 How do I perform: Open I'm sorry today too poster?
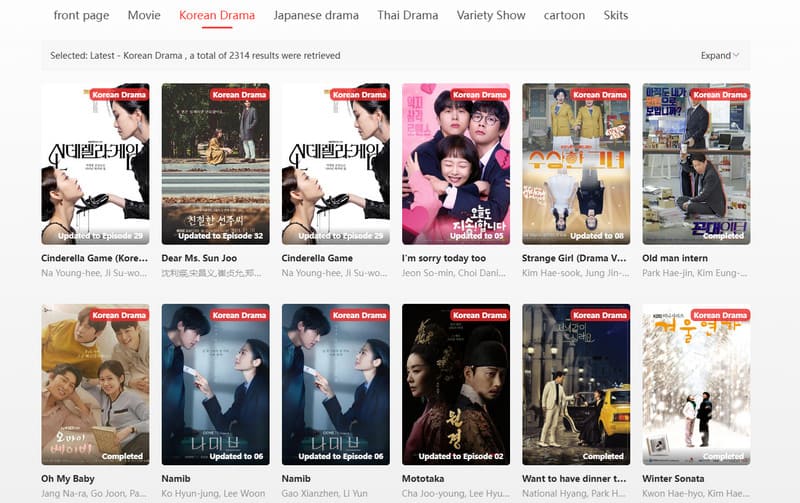[x=456, y=164]
